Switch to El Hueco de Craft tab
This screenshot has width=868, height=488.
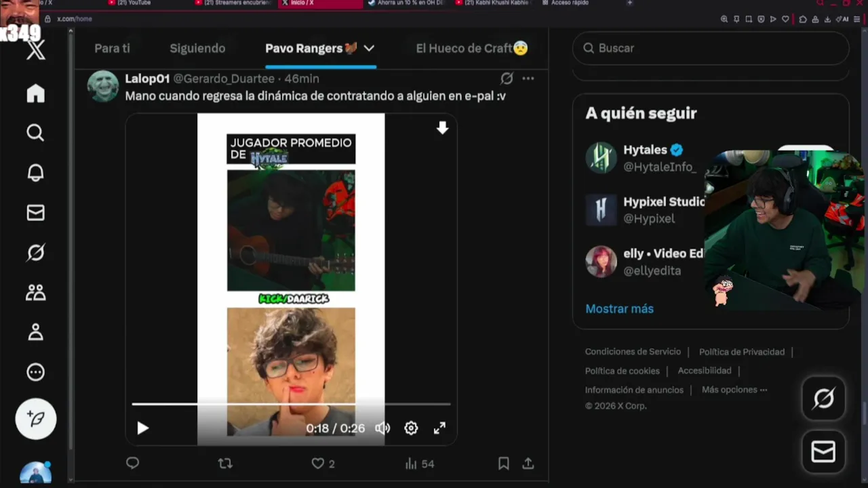[x=472, y=48]
